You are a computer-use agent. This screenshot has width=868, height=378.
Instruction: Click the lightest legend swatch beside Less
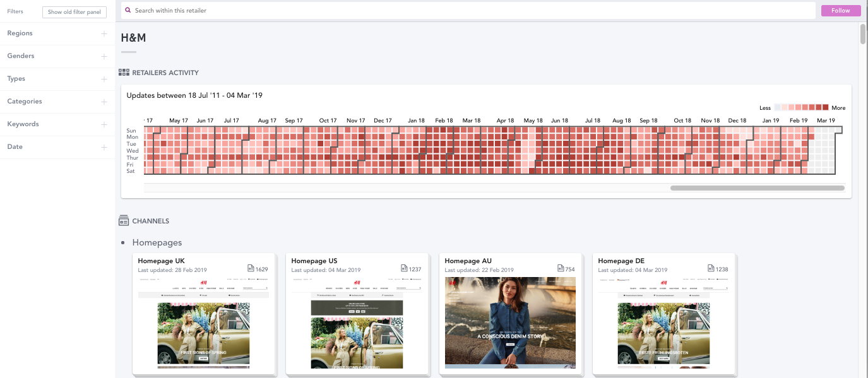point(778,107)
